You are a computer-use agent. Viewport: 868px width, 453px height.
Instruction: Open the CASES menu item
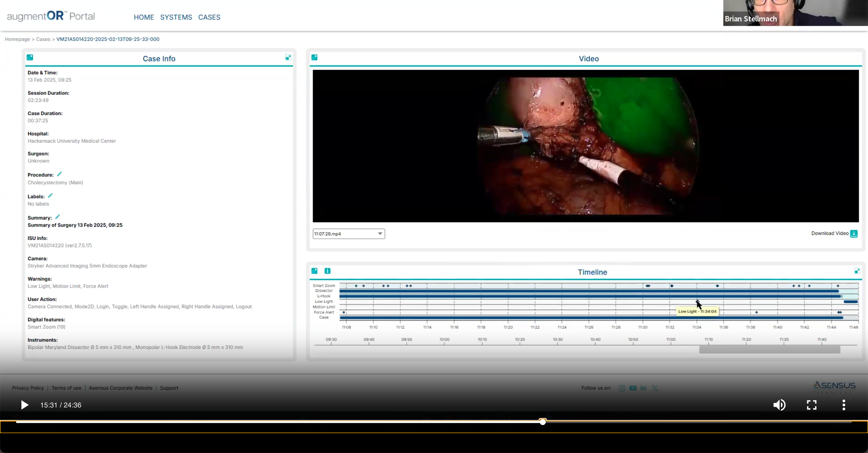point(209,17)
